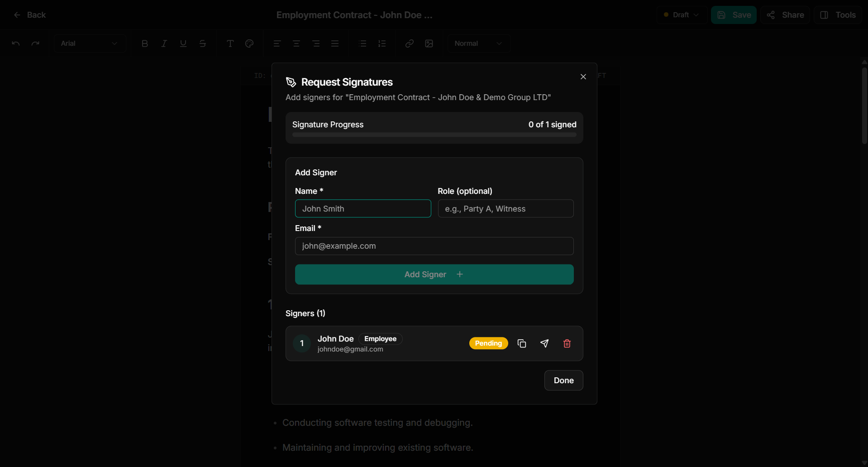Viewport: 868px width, 467px height.
Task: Click the signer number 1 badge
Action: click(x=302, y=343)
